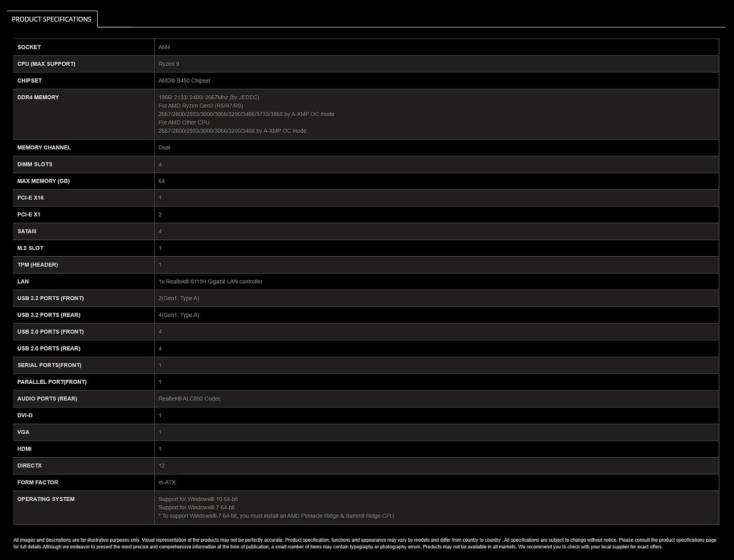Select the LAN row label

point(23,281)
